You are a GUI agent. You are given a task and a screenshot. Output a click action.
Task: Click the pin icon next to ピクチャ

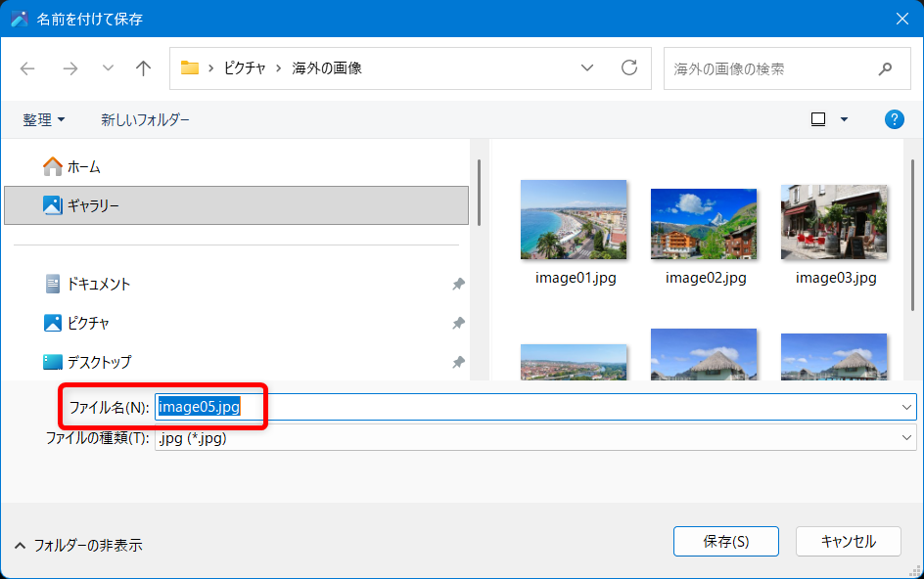click(458, 323)
